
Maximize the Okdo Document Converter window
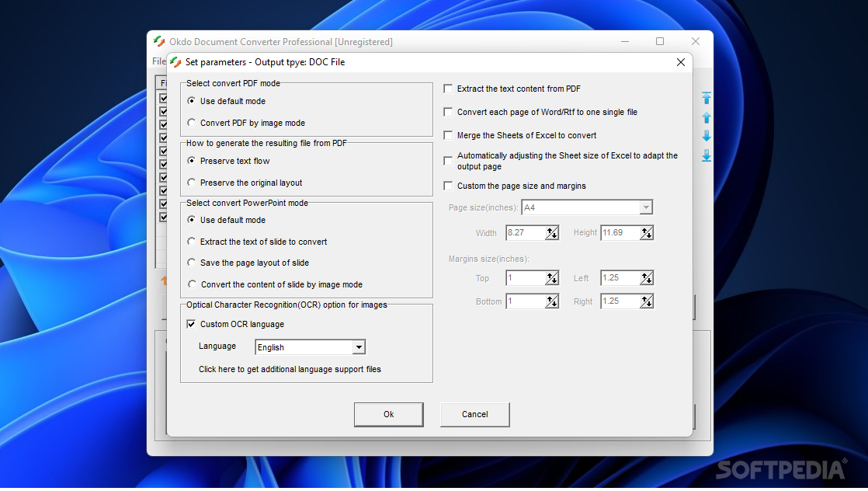tap(660, 41)
